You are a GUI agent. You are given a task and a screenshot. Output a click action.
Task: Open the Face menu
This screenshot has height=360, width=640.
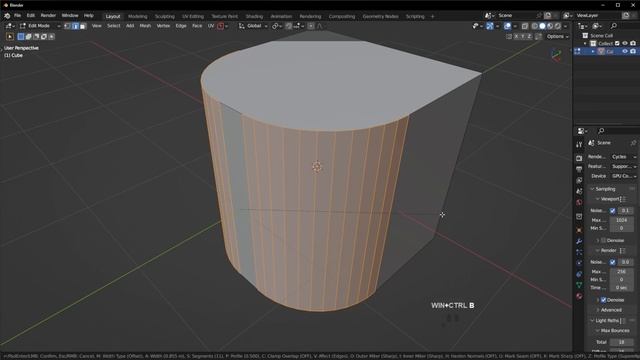click(x=197, y=26)
